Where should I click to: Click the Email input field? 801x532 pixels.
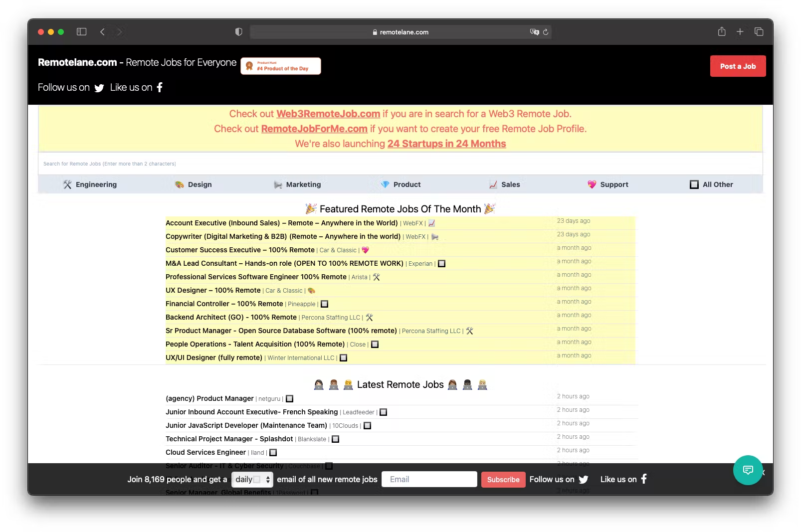[x=429, y=479]
